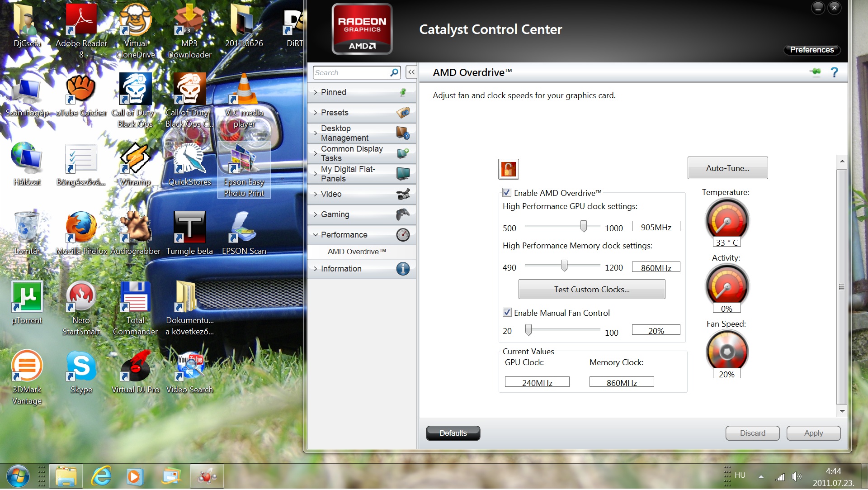Select the Nero StartSmart desktop icon
This screenshot has height=490, width=868.
point(81,308)
